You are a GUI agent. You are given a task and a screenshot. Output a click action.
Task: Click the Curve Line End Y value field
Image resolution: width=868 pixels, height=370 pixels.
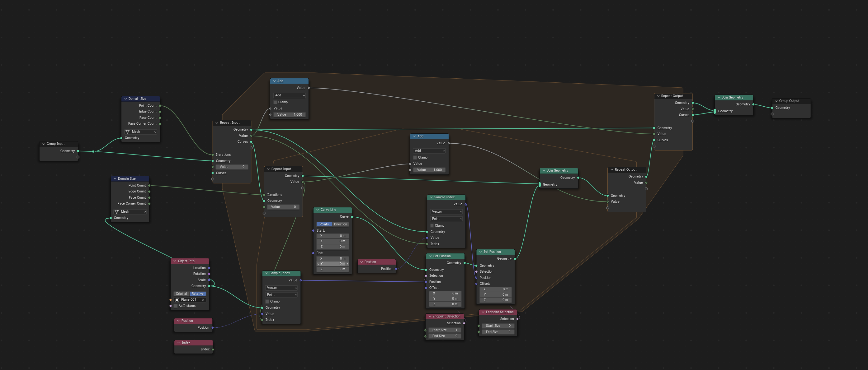[333, 264]
